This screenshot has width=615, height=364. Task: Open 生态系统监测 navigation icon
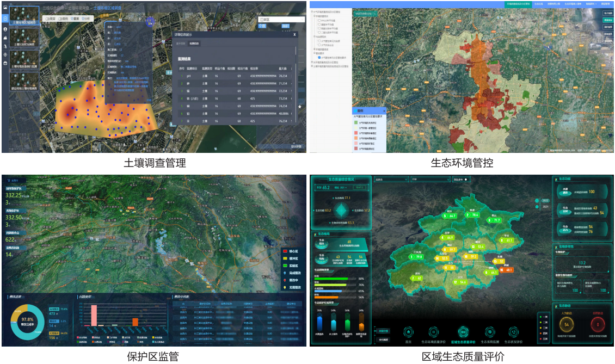489,331
